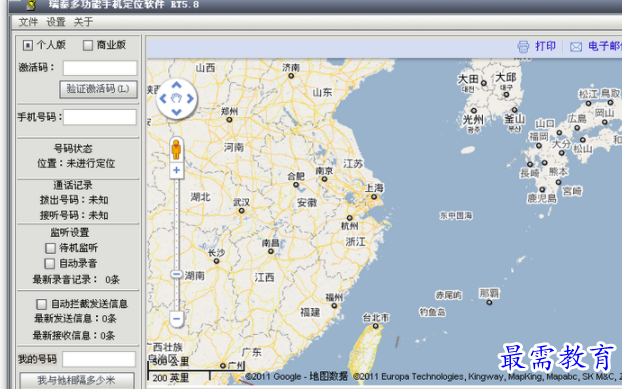Click the 钓鱼岛 label on the map
The height and width of the screenshot is (389, 622).
coord(432,312)
